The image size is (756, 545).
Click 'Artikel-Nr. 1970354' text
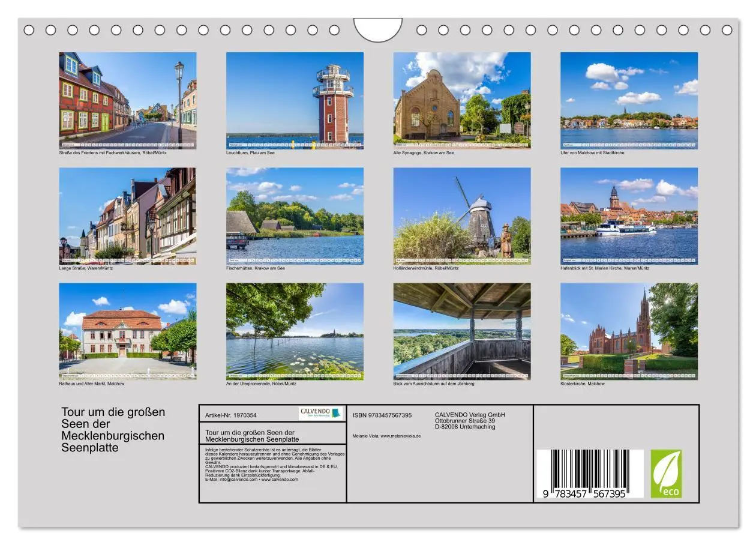[231, 415]
